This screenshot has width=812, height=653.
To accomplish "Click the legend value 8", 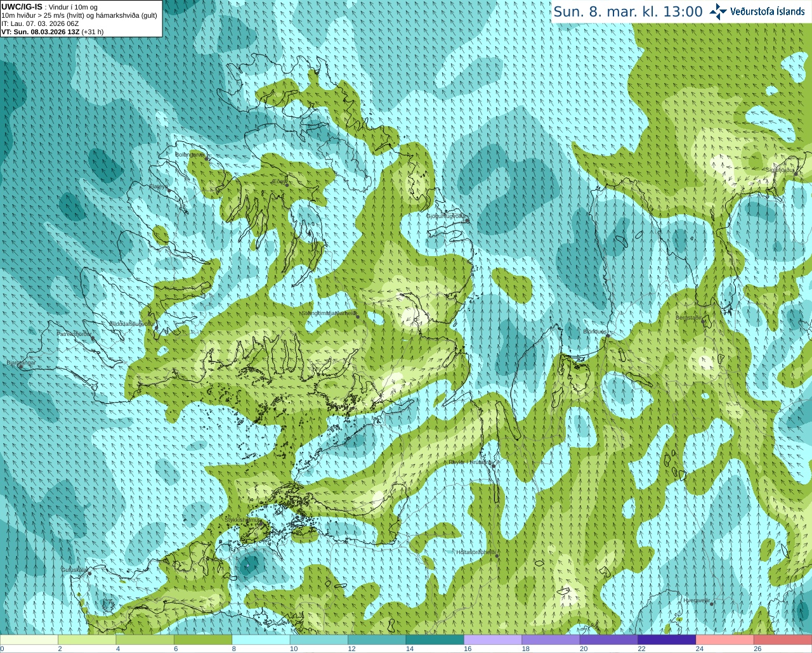I will (234, 649).
